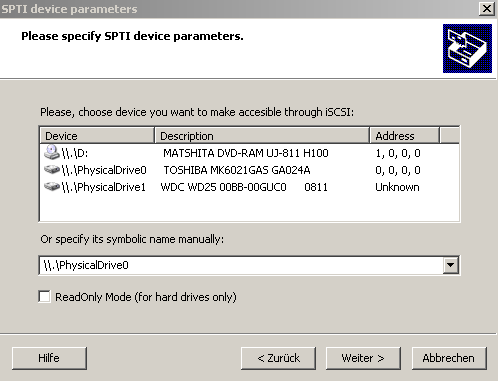Click MATSHITA DVD-RAM UJ-811 H100 description

pyautogui.click(x=246, y=153)
